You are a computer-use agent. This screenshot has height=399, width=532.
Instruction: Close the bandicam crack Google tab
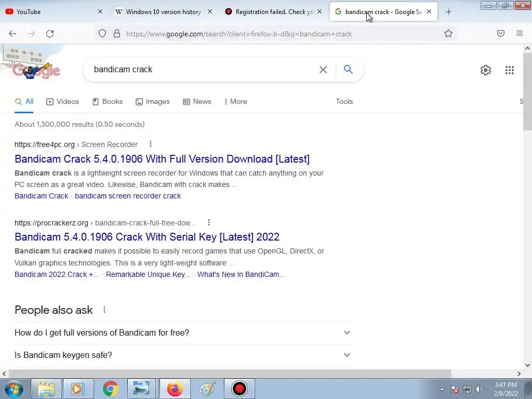[429, 11]
